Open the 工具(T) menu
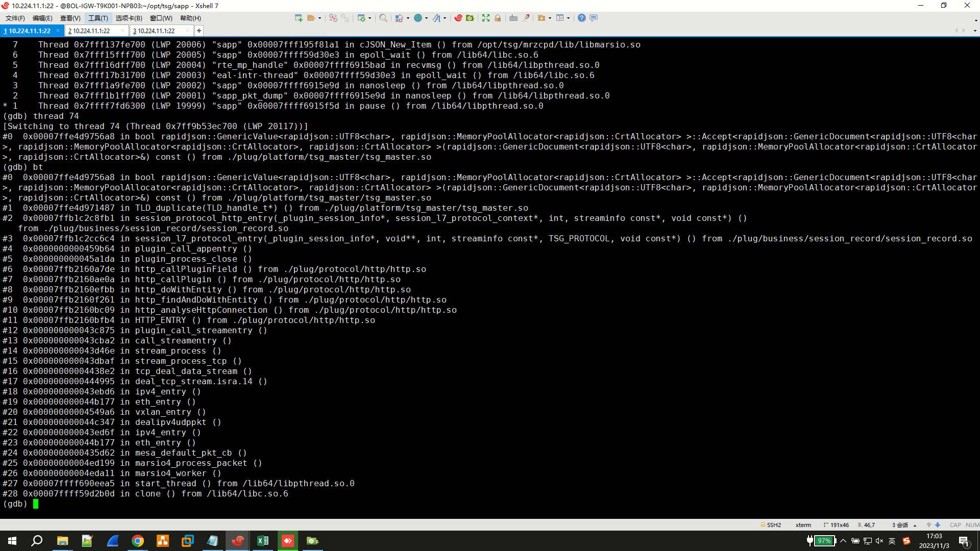The height and width of the screenshot is (551, 980). [x=98, y=18]
